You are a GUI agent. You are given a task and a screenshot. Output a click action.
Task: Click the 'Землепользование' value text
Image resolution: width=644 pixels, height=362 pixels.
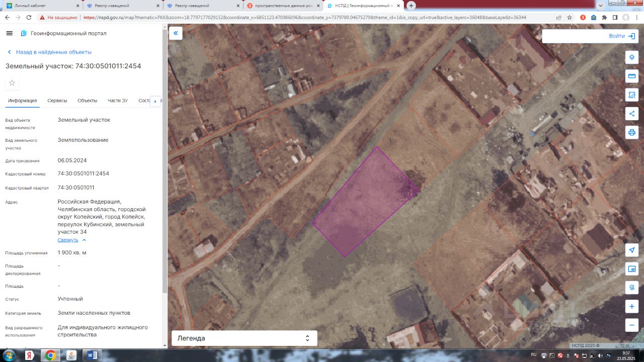pos(83,140)
